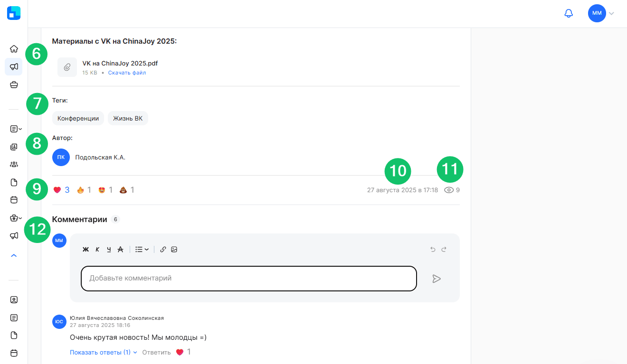Click "Ответить" under Юлия's comment
This screenshot has height=364, width=627.
156,352
